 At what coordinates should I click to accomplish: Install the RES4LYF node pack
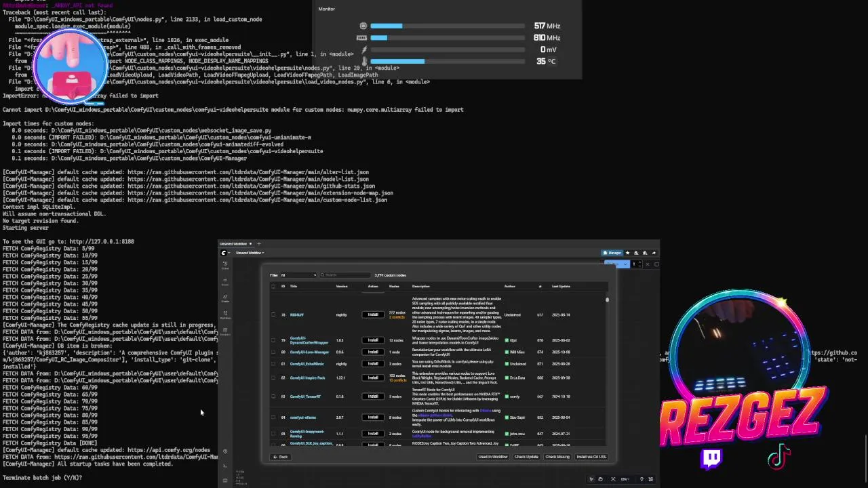(x=373, y=314)
